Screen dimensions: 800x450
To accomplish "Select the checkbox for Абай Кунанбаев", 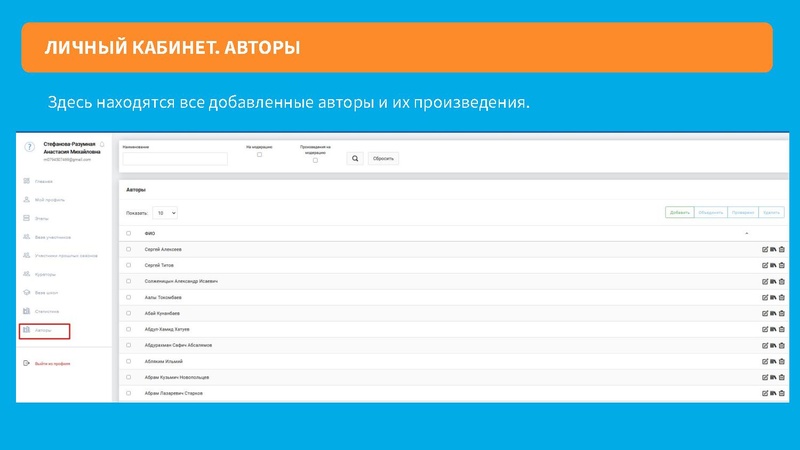I will coord(129,313).
